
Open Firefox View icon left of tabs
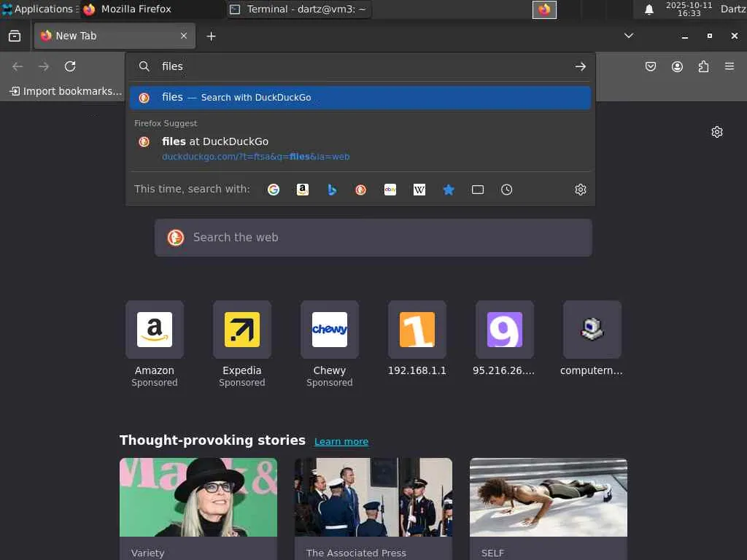(15, 36)
